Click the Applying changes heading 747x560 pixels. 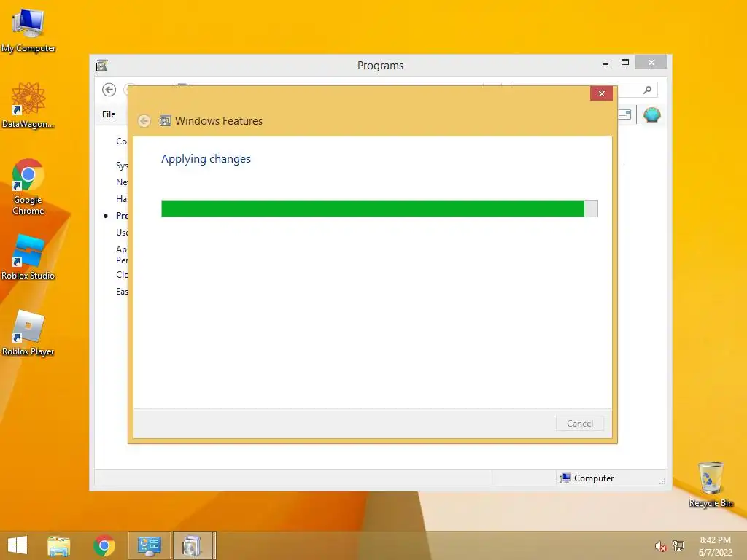(206, 158)
